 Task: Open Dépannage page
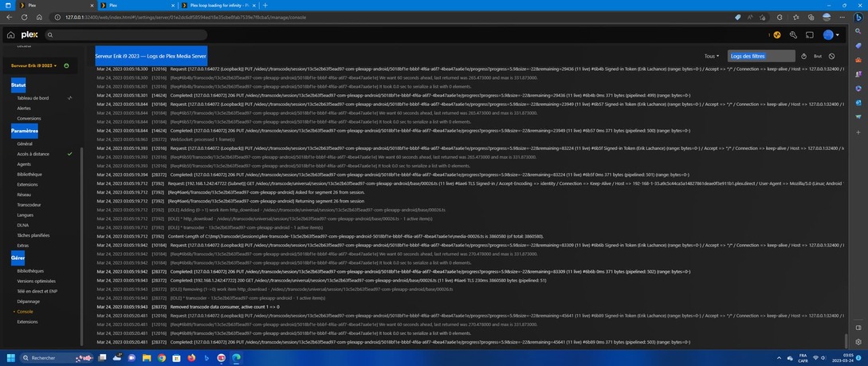pyautogui.click(x=28, y=301)
